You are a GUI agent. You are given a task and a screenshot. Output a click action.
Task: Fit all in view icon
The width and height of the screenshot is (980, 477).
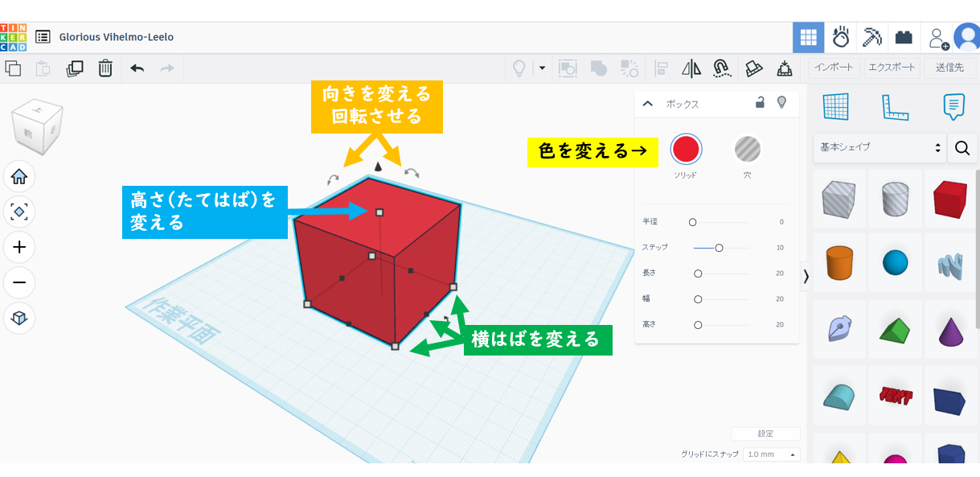coord(19,212)
